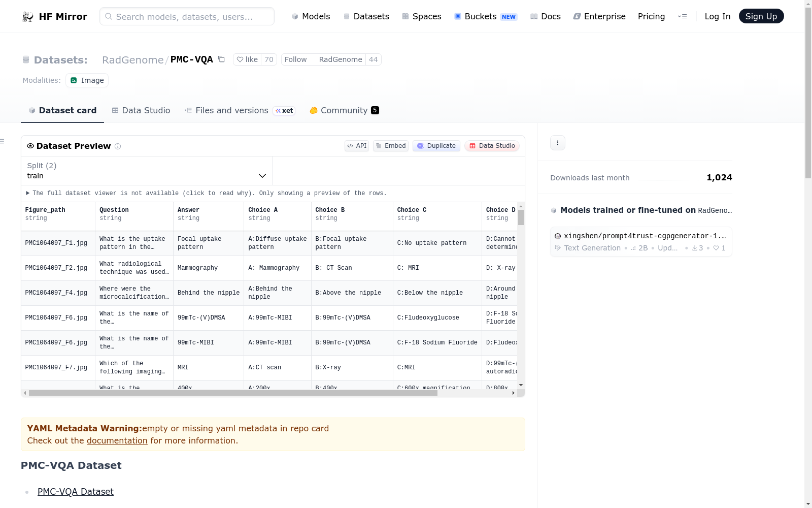Open the Docs navigation item
Image resolution: width=812 pixels, height=508 pixels.
coord(546,16)
